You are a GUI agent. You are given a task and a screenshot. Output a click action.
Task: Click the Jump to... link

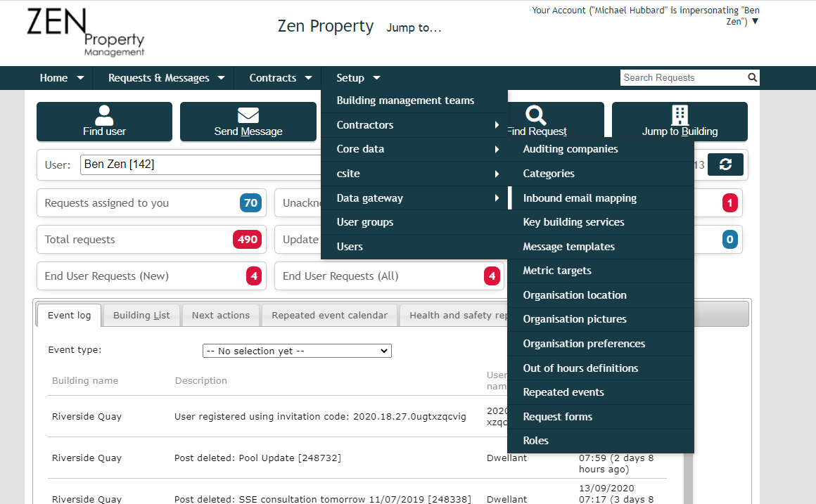click(414, 27)
